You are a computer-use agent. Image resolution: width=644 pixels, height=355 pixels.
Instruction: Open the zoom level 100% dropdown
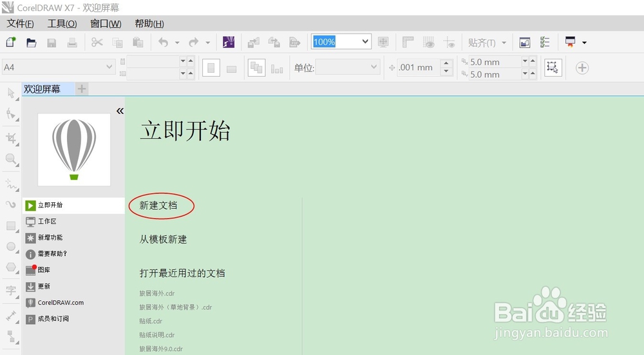click(365, 41)
